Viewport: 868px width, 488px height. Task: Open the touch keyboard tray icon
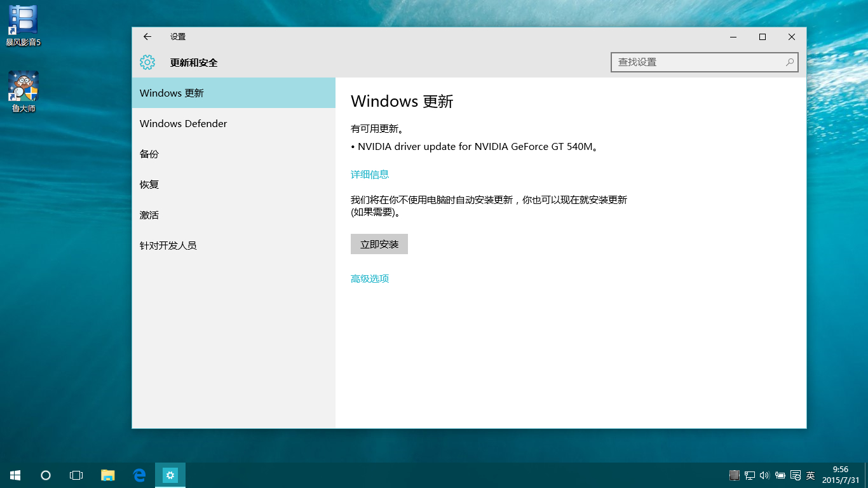[x=735, y=475]
